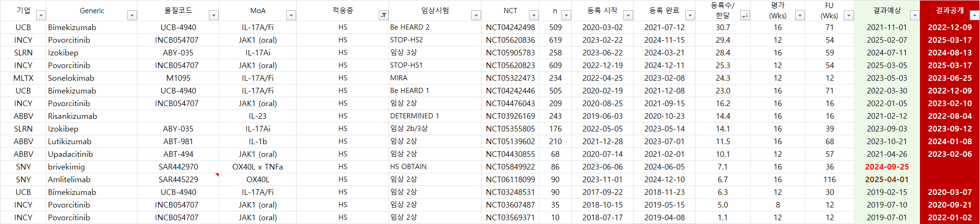Open the active 적응증 filter button

[384, 15]
